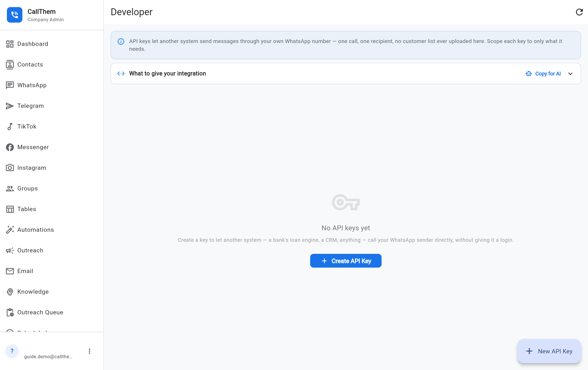The image size is (588, 370).
Task: Click the Outreach Queue clipboard icon
Action: pyautogui.click(x=10, y=312)
